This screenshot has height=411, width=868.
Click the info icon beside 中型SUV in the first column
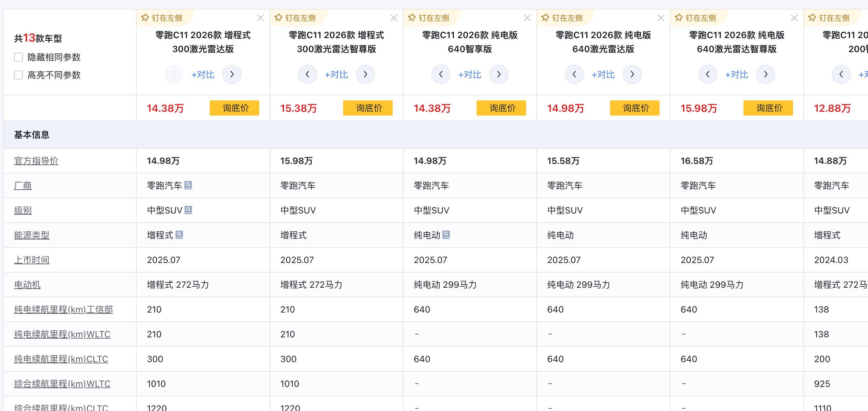tap(188, 210)
